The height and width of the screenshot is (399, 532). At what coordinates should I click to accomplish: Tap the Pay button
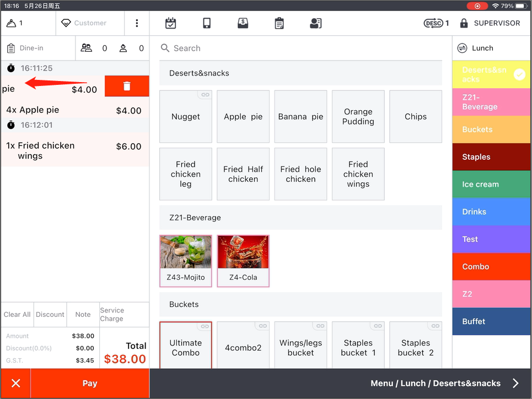click(90, 384)
